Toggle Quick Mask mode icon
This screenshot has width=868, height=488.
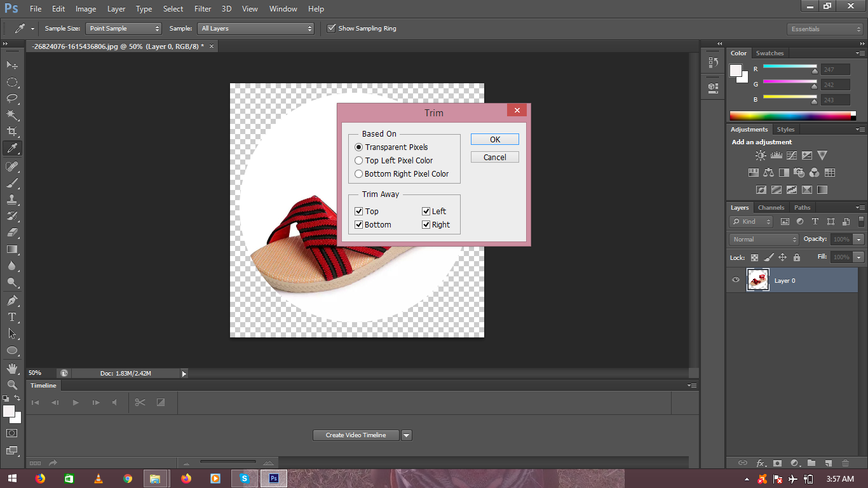pos(12,433)
